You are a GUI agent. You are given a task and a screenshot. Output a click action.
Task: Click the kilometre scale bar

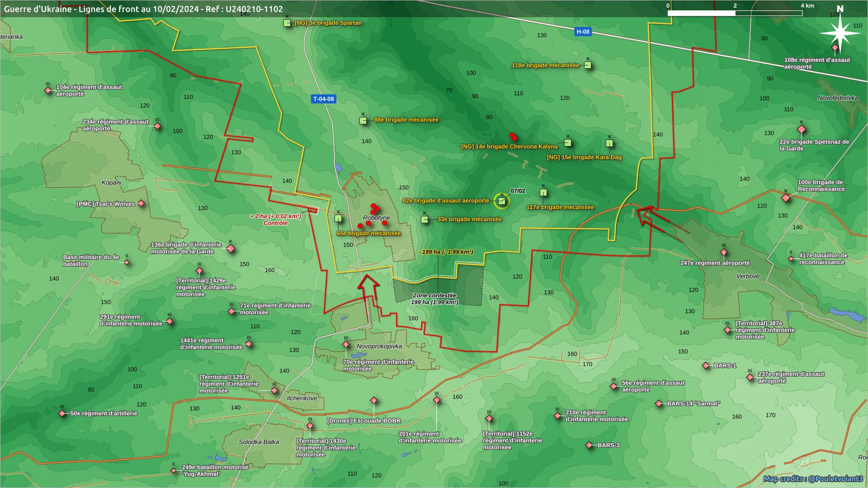coord(735,13)
